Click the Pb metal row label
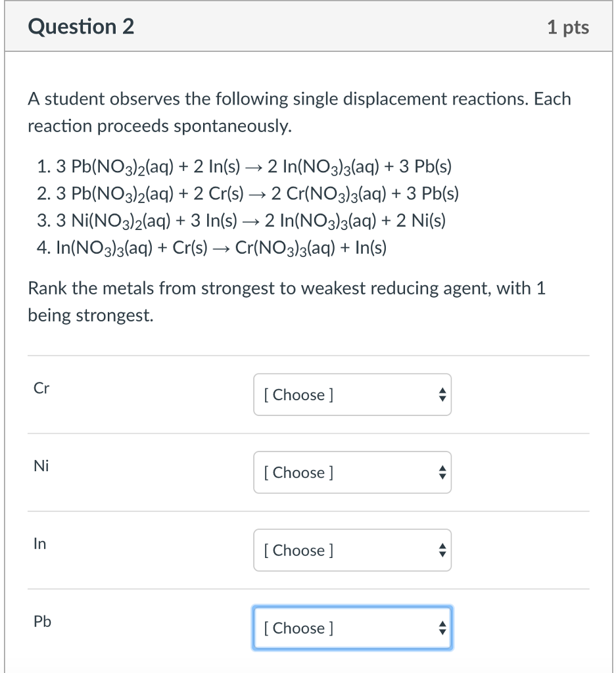The width and height of the screenshot is (616, 673). [41, 621]
